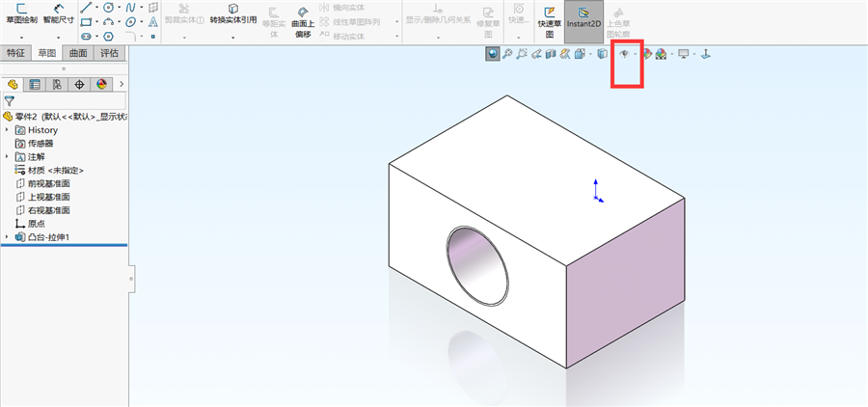868x407 pixels.
Task: Select the 传感器 sensors tree item
Action: click(x=35, y=144)
